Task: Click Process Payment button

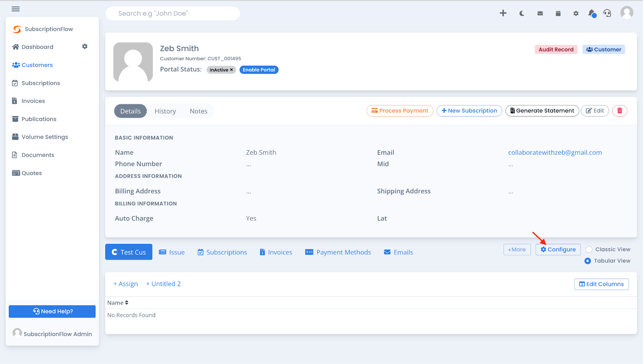Action: (x=400, y=110)
